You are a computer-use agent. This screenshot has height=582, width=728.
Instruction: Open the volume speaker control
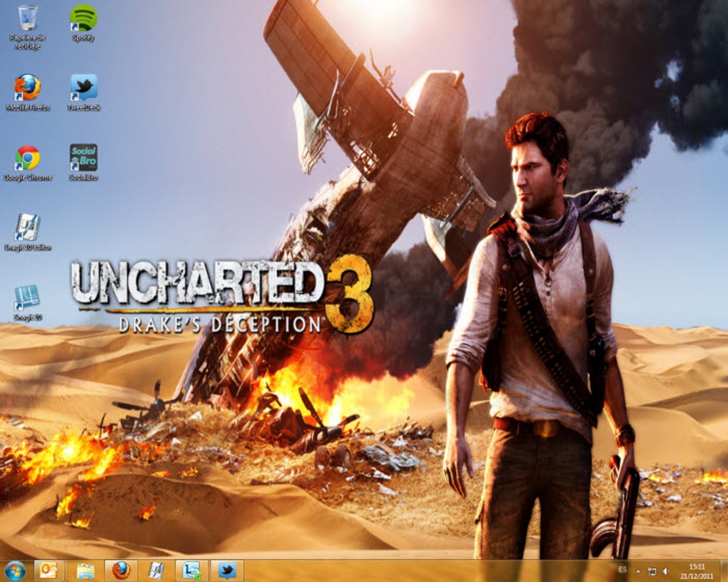click(666, 571)
